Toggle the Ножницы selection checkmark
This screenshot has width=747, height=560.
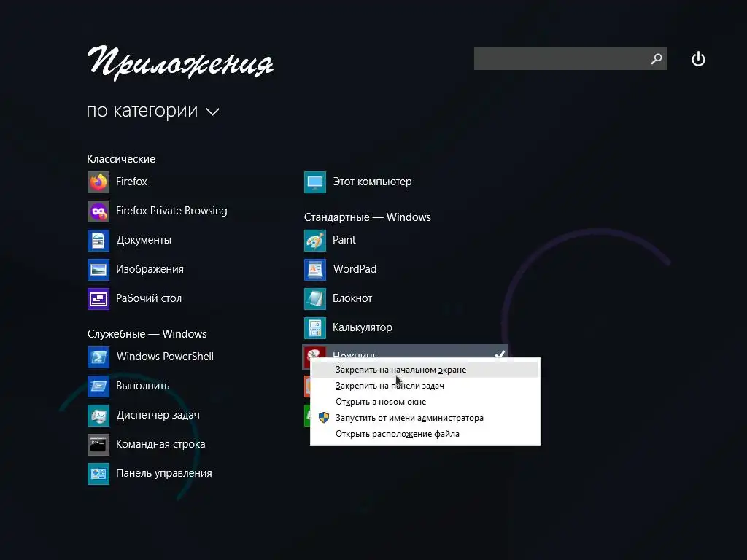pyautogui.click(x=499, y=354)
